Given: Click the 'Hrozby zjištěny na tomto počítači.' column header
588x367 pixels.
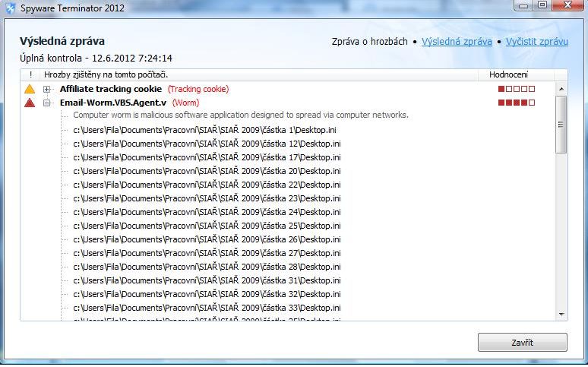Looking at the screenshot, I should [259, 74].
